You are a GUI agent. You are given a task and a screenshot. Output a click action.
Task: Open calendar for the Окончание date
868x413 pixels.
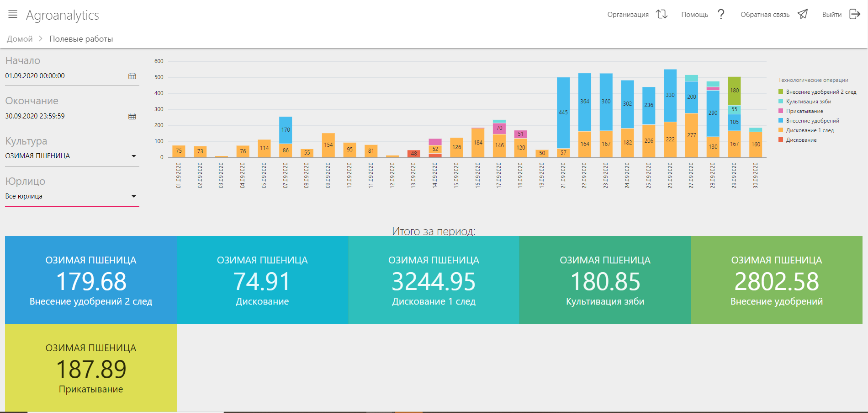(x=132, y=117)
